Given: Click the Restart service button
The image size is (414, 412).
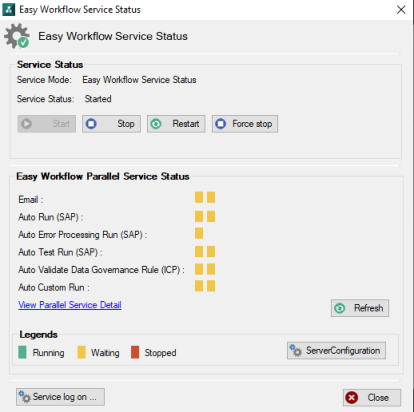Looking at the screenshot, I should 176,124.
